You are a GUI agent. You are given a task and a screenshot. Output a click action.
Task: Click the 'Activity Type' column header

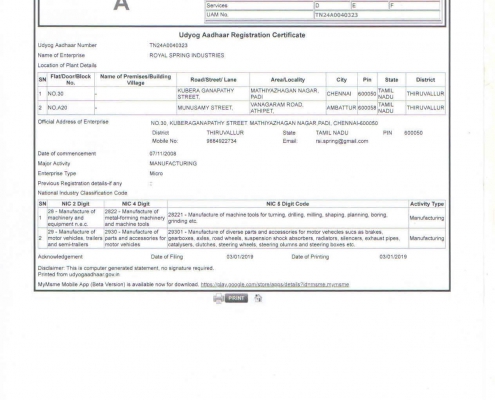tap(427, 204)
